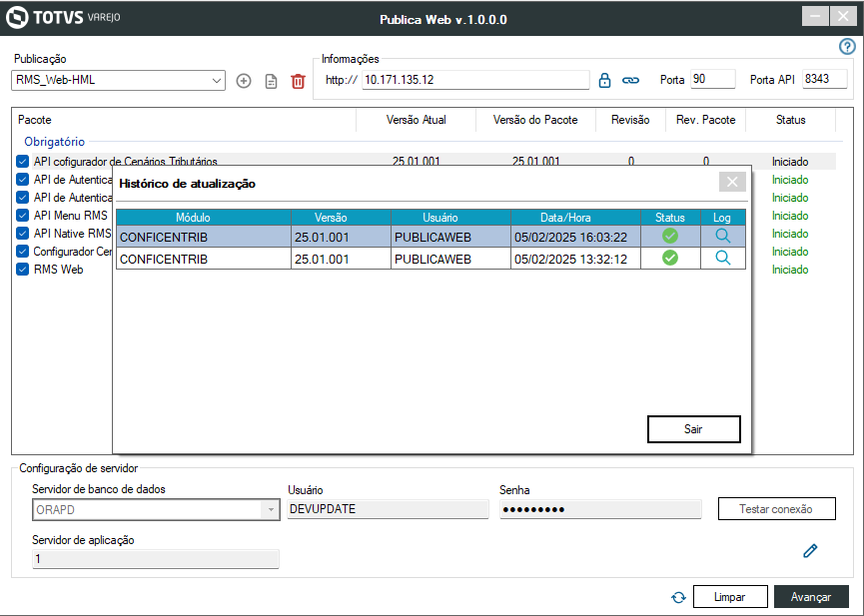The image size is (864, 616).
Task: Click the Sair button
Action: (694, 429)
